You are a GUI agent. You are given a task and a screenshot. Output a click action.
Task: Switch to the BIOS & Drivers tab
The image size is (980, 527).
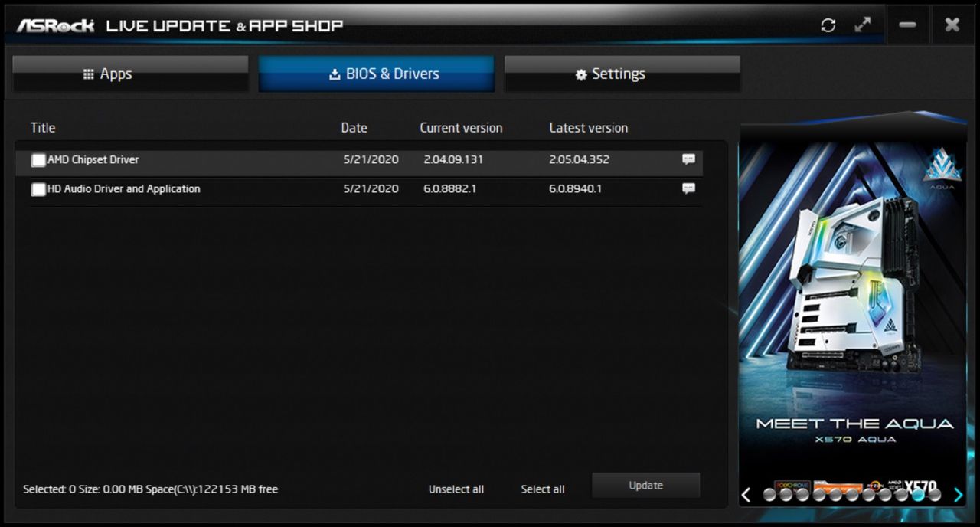coord(376,74)
